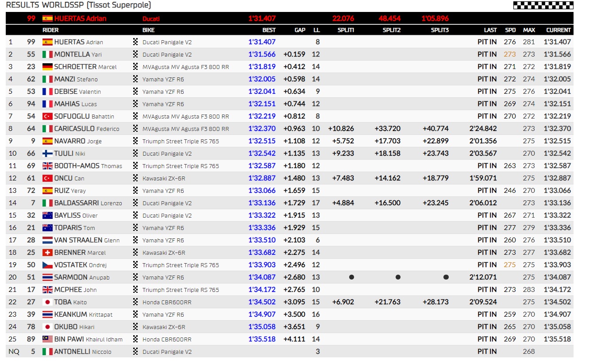597x364 pixels.
Task: Click the GAP column header
Action: click(300, 30)
